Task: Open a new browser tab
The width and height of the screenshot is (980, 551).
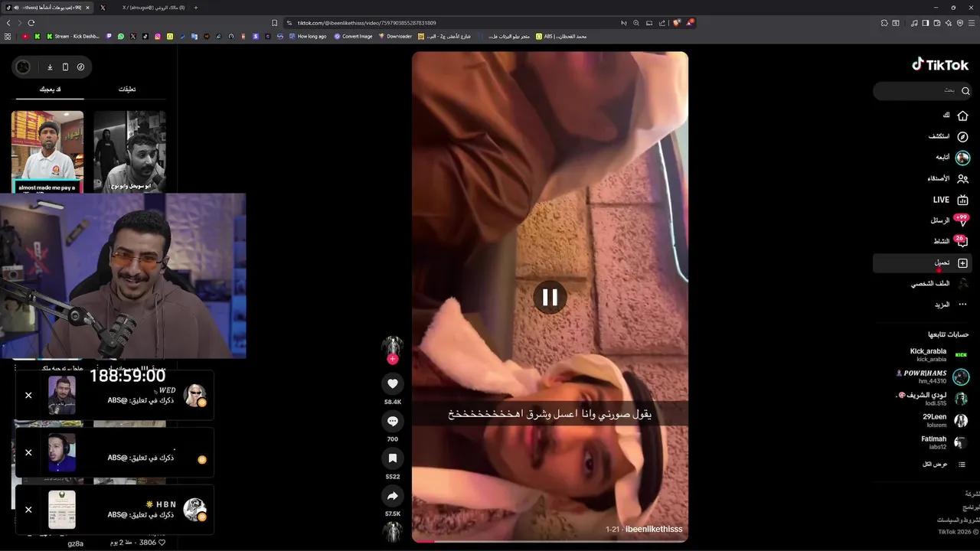Action: point(195,8)
